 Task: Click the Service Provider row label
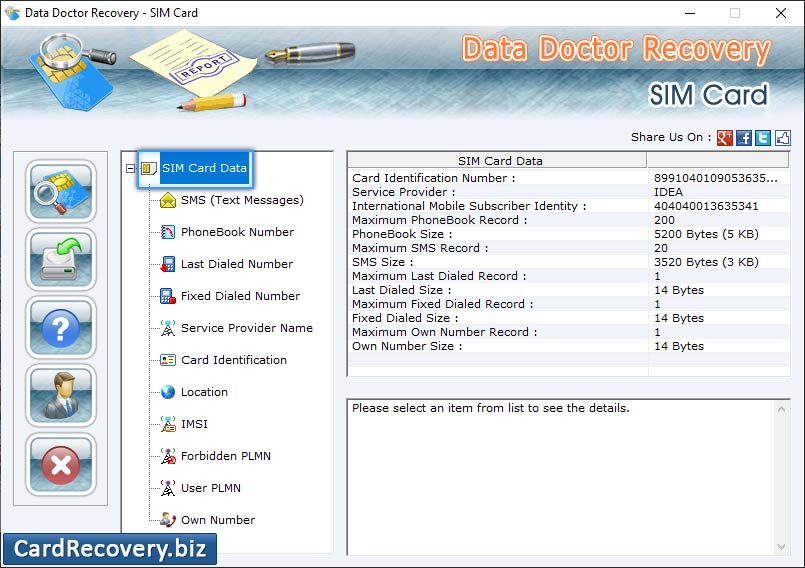[403, 192]
